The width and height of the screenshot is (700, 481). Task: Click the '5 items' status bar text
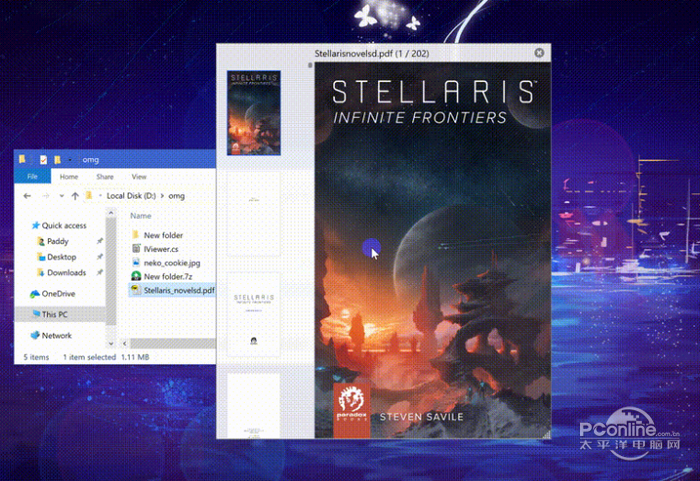36,357
